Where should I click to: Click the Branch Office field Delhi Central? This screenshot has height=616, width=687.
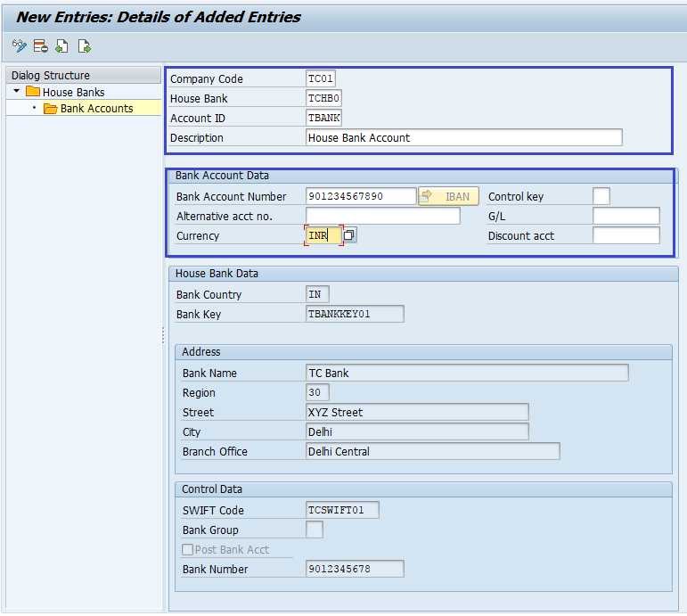pyautogui.click(x=433, y=451)
